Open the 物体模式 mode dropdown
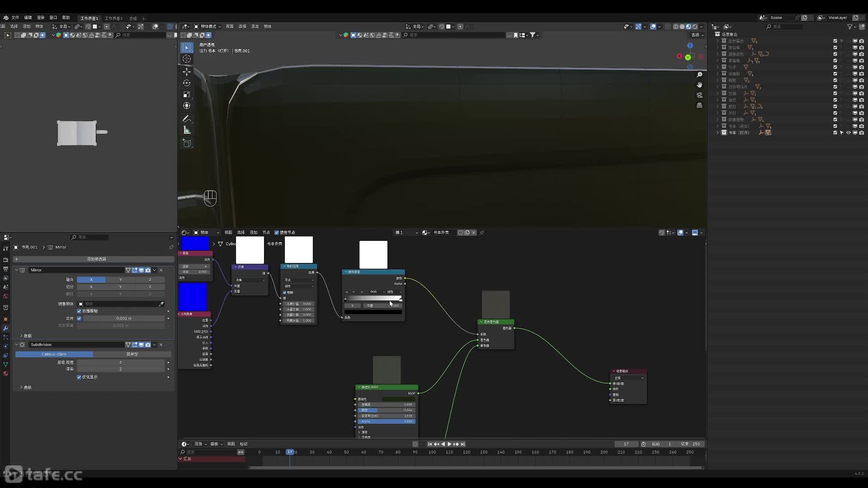This screenshot has height=488, width=868. 208,27
